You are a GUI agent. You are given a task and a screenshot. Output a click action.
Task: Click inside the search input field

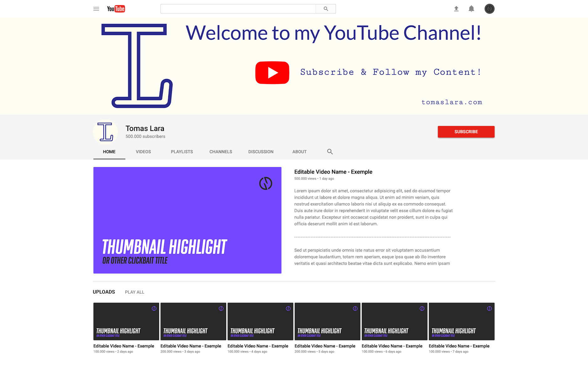point(238,9)
